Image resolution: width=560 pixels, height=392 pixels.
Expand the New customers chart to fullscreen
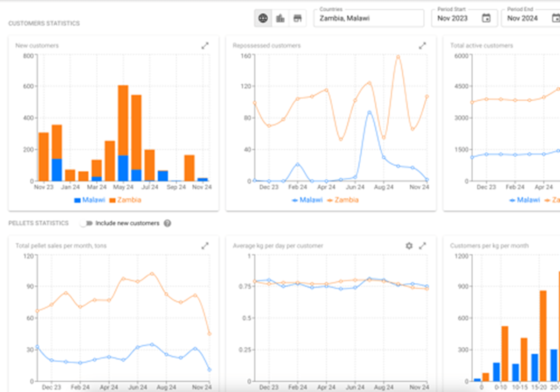click(205, 46)
